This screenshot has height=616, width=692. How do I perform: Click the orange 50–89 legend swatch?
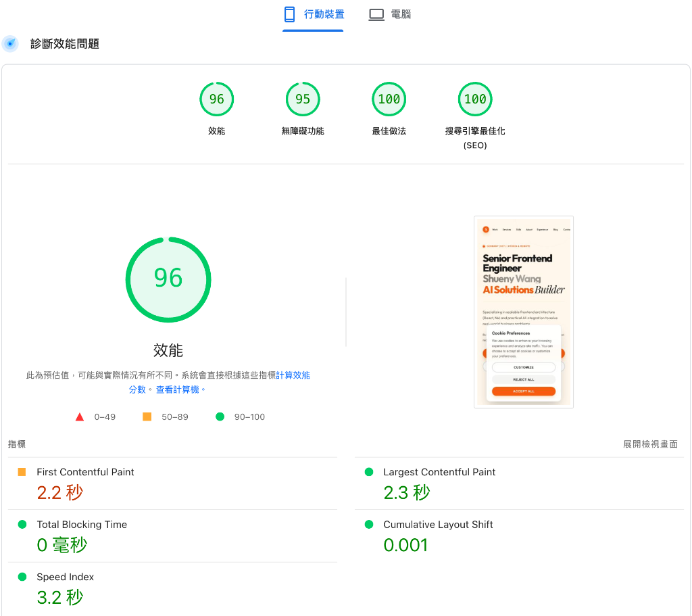pyautogui.click(x=147, y=417)
